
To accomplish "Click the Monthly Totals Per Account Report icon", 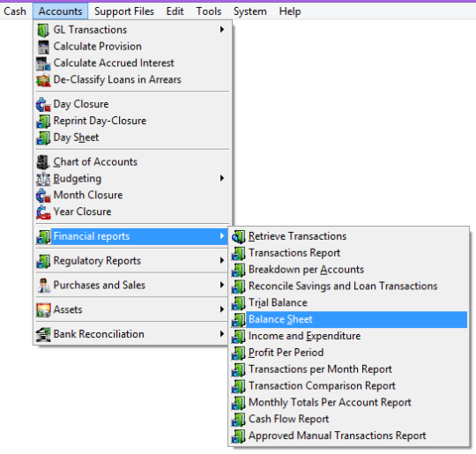I will (238, 403).
